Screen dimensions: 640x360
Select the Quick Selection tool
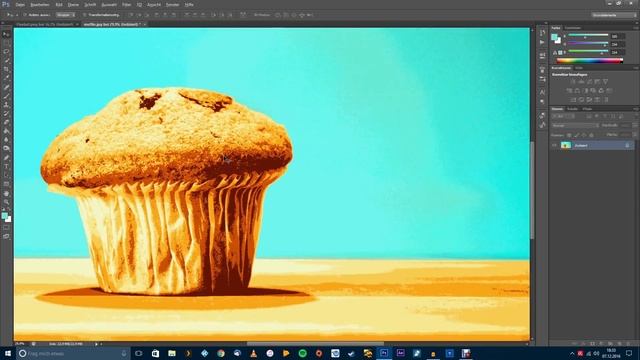(7, 60)
